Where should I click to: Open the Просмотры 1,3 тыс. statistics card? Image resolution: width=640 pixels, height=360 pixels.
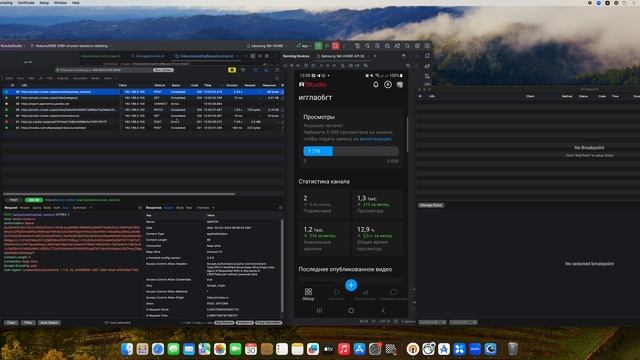(378, 203)
